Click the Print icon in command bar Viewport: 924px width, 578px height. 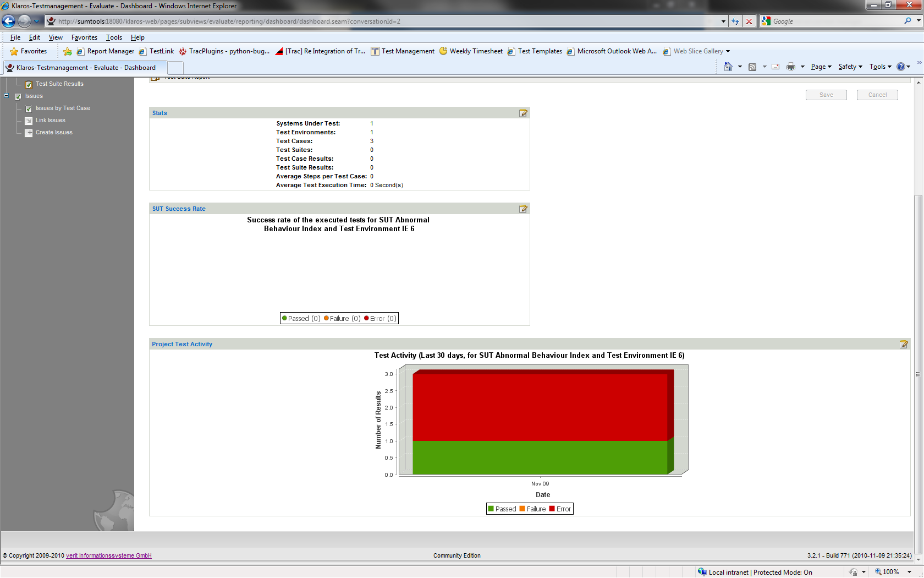click(x=790, y=67)
